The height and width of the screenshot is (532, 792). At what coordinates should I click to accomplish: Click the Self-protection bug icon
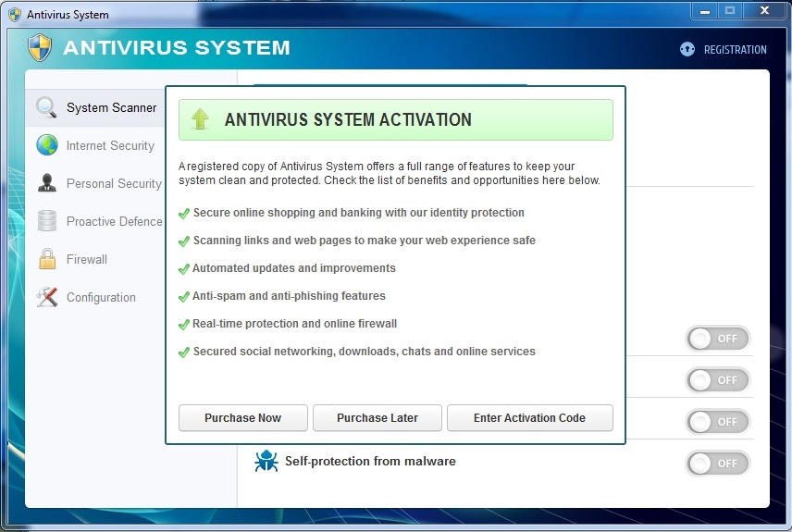tap(266, 461)
